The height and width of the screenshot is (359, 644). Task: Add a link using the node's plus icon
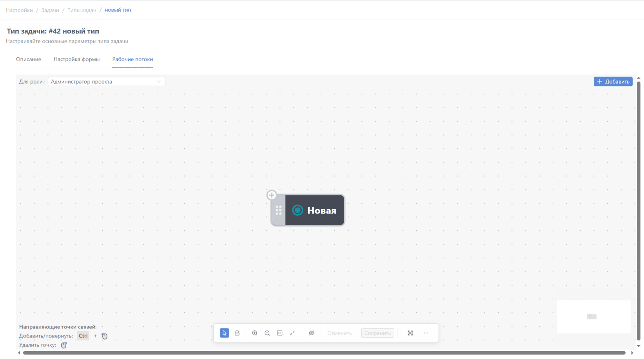coord(272,195)
